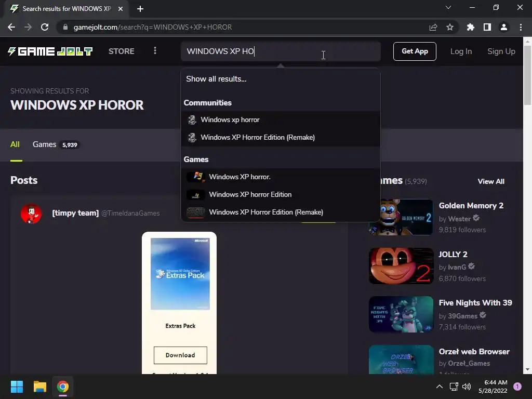This screenshot has width=532, height=399.
Task: Open the three-dot menu beside STORE
Action: pos(155,51)
